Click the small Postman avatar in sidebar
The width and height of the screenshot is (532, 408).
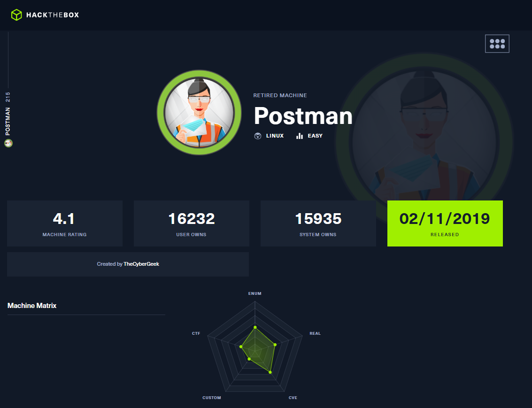point(8,143)
